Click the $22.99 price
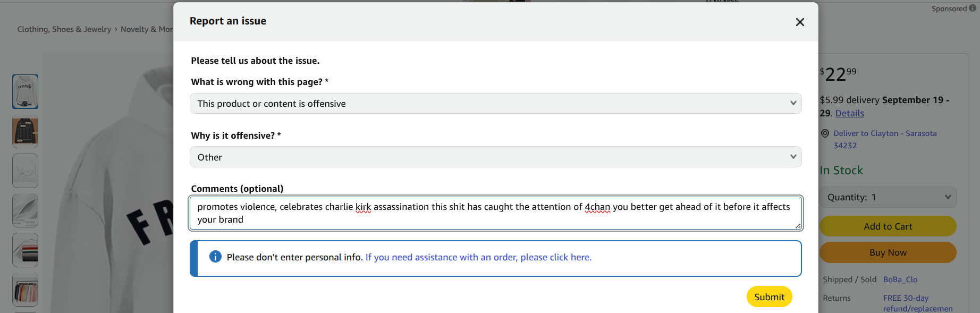Image resolution: width=980 pixels, height=313 pixels. point(838,74)
